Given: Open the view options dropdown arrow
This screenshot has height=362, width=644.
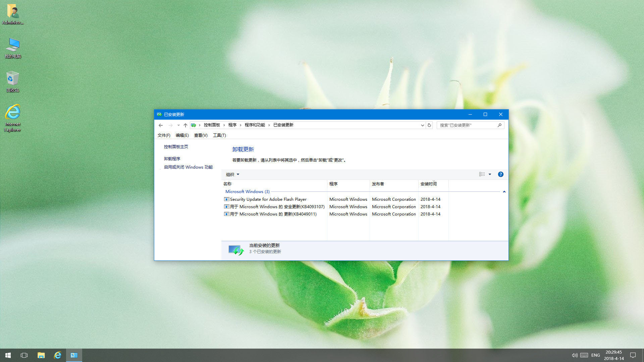Looking at the screenshot, I should (x=490, y=174).
